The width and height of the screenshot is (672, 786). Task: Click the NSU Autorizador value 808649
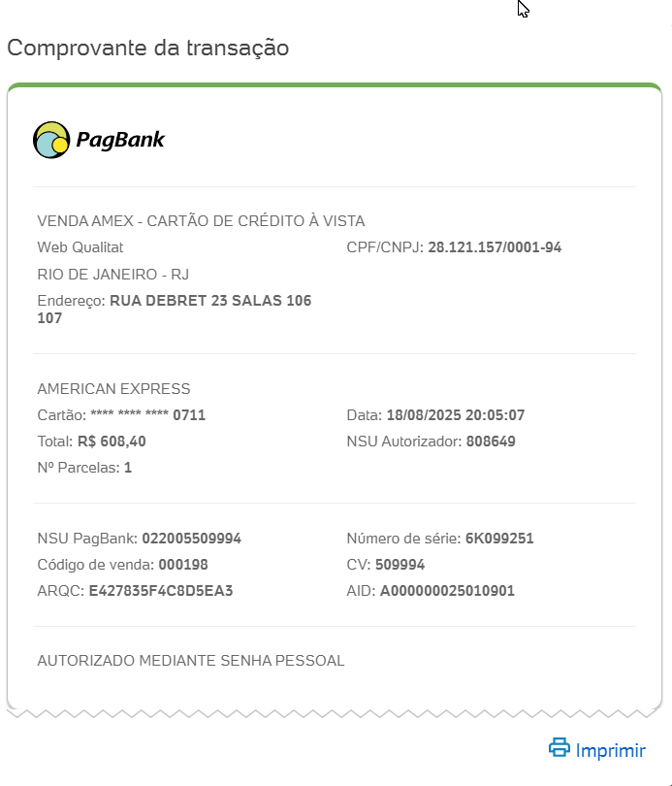pos(491,442)
